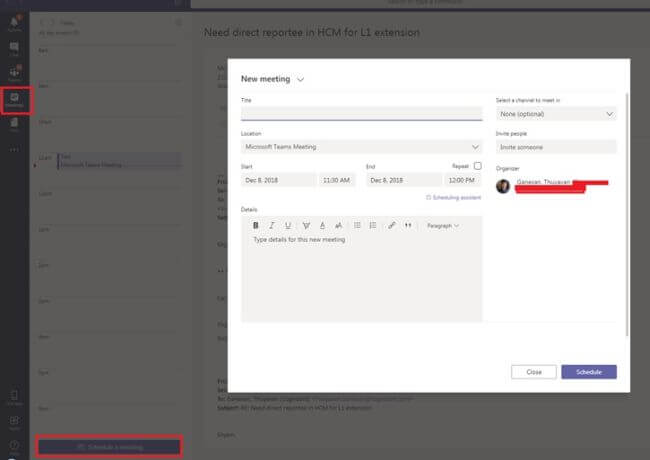Toggle italic formatting in Details toolbar

coord(272,225)
